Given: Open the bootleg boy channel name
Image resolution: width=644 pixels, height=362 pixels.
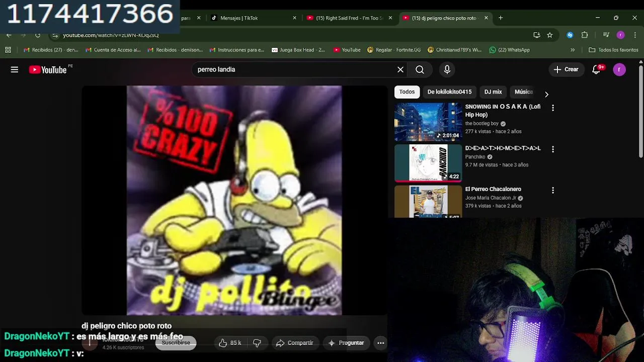Looking at the screenshot, I should tap(481, 124).
